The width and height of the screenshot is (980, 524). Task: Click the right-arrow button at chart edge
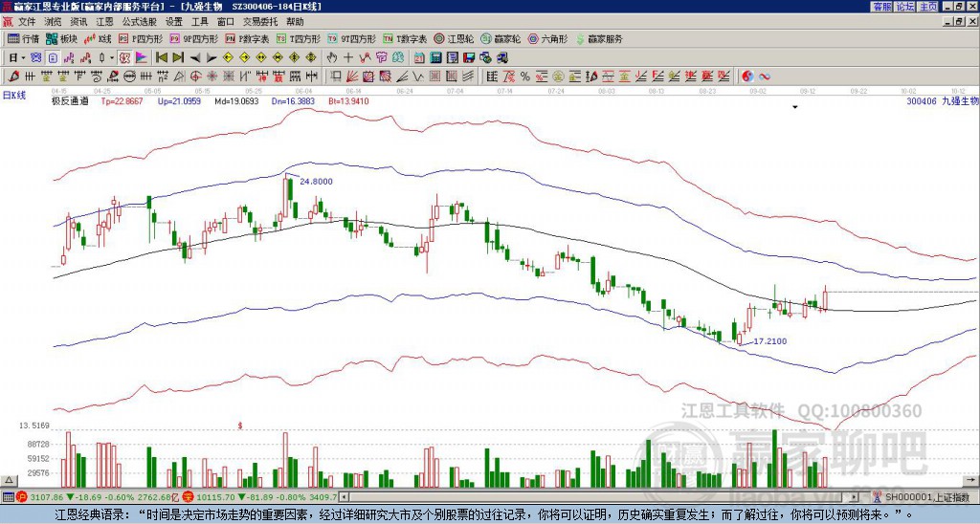point(970,481)
